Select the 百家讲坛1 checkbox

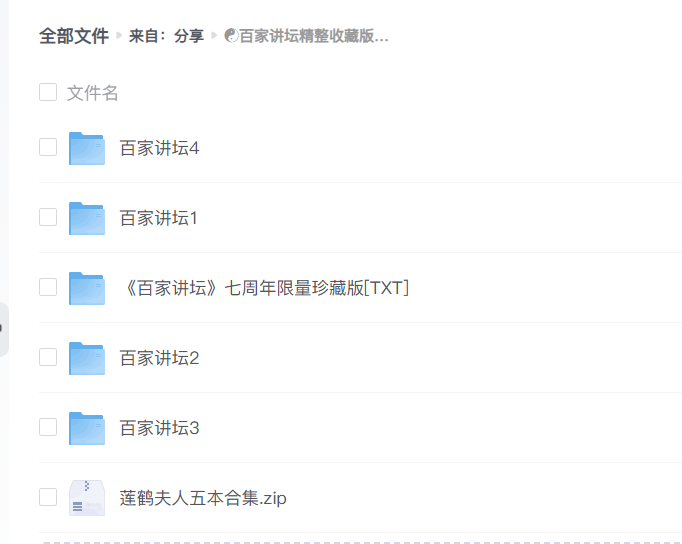pos(48,217)
